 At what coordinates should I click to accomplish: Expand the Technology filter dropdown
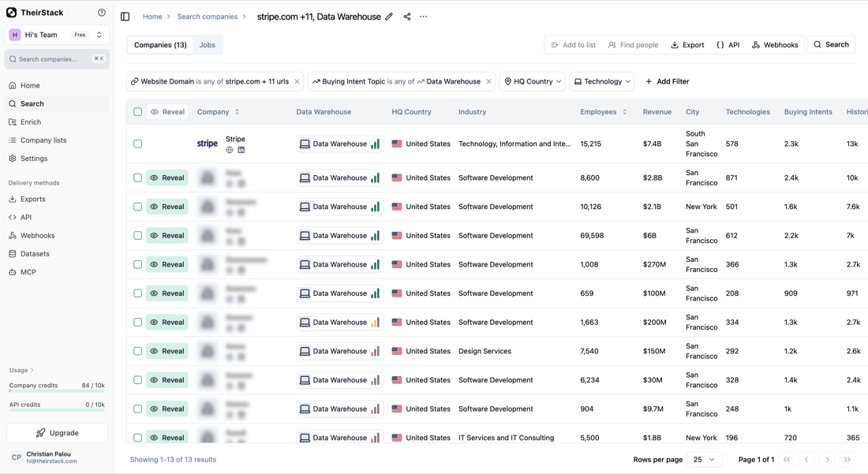pyautogui.click(x=602, y=81)
